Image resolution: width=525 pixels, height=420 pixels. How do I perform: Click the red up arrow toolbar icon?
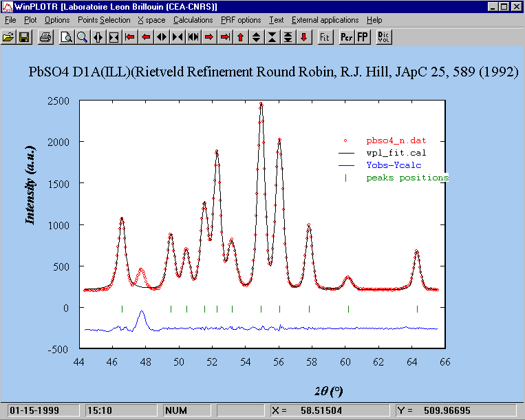(x=240, y=36)
